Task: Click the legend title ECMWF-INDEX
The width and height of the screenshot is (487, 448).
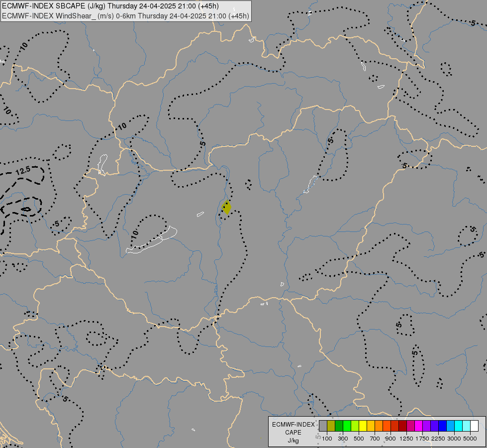Action: pyautogui.click(x=293, y=425)
